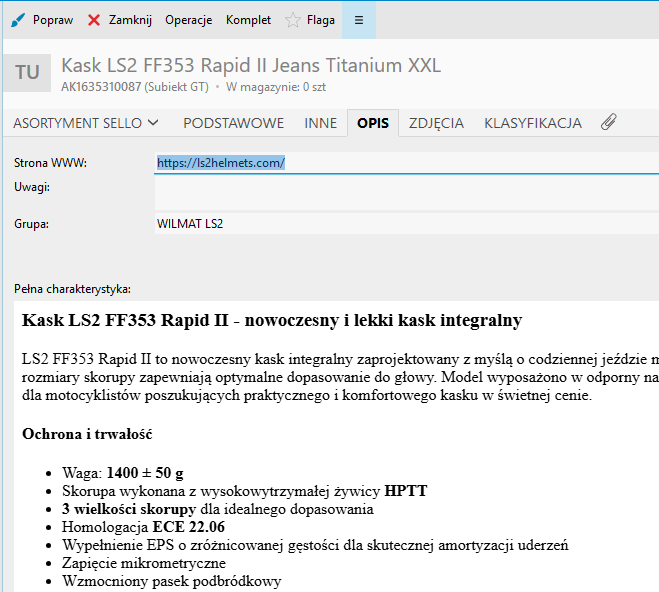Select the Opis tab
The width and height of the screenshot is (659, 592).
[x=373, y=123]
